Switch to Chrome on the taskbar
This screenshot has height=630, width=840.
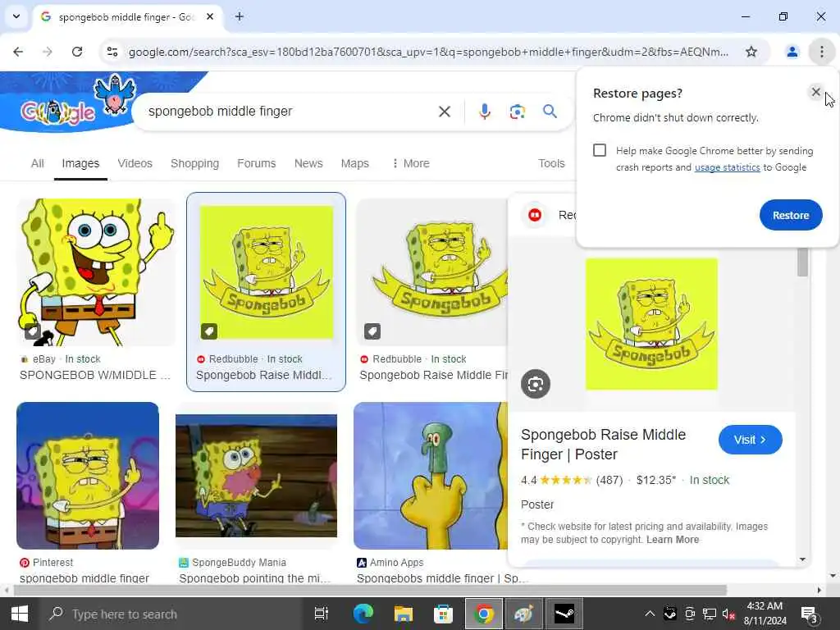coord(484,614)
